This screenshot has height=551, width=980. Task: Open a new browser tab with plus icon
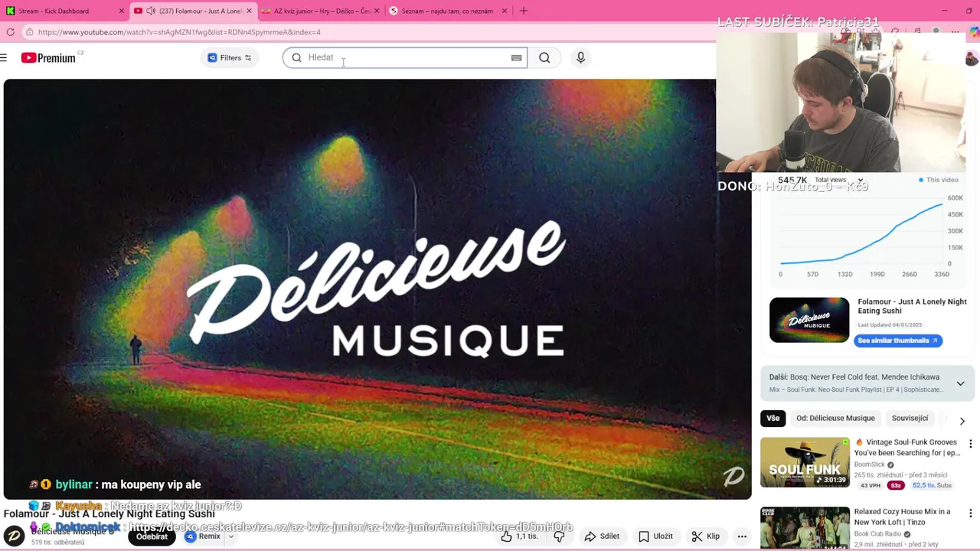524,11
